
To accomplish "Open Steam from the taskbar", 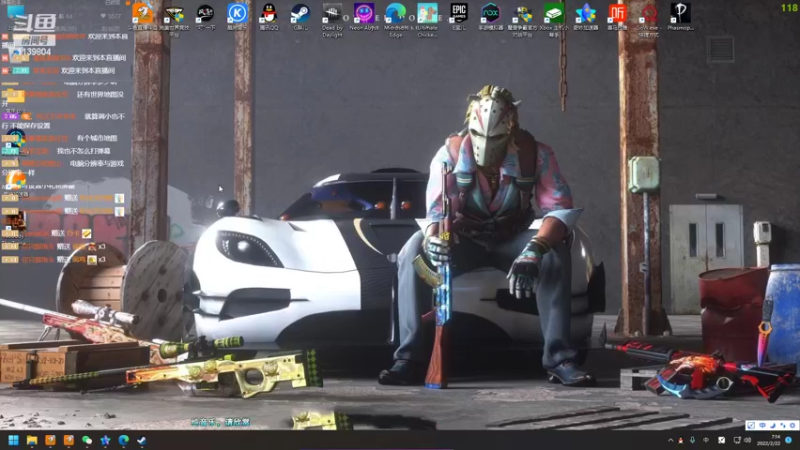I will [142, 440].
